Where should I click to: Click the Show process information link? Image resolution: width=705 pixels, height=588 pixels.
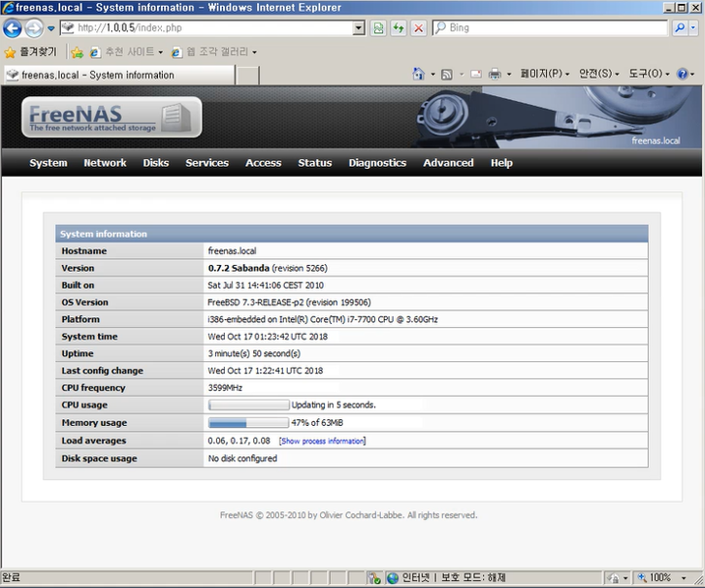322,441
